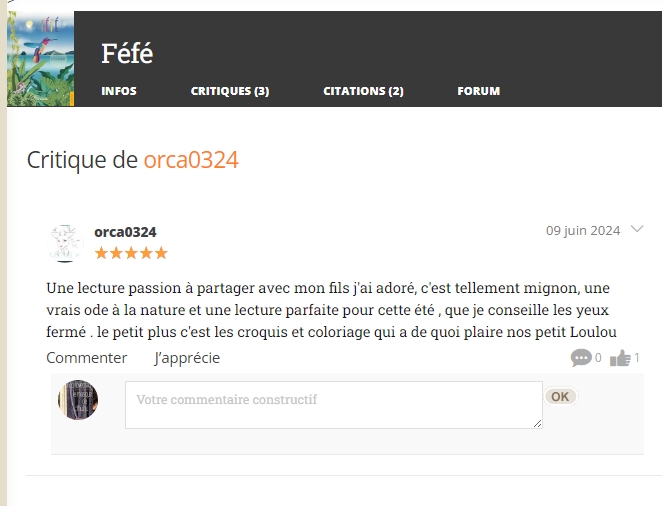Click the Commenter link
The height and width of the screenshot is (506, 662).
pos(87,358)
